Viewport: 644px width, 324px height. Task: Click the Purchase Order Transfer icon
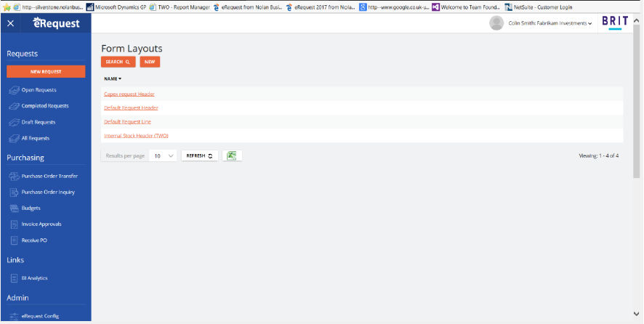[14, 177]
